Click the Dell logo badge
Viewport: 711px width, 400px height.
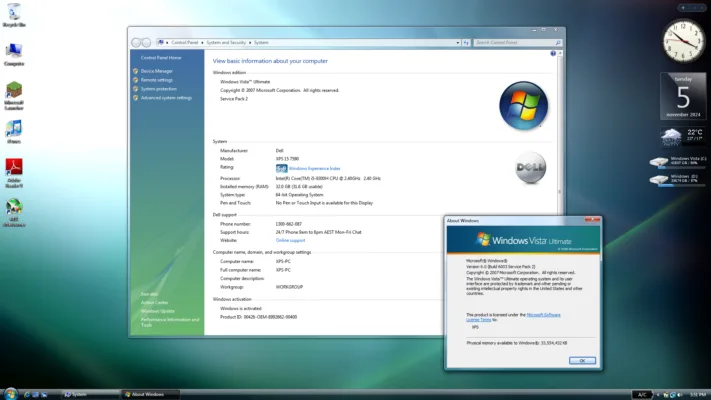click(531, 167)
